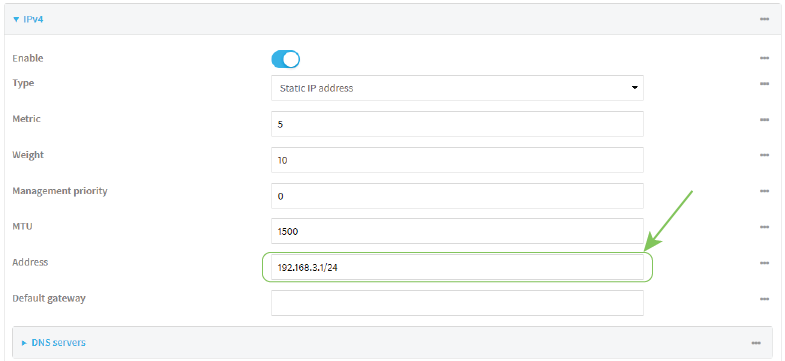Open the ellipsis menu beside Weight
Image resolution: width=785 pixels, height=361 pixels.
(764, 156)
